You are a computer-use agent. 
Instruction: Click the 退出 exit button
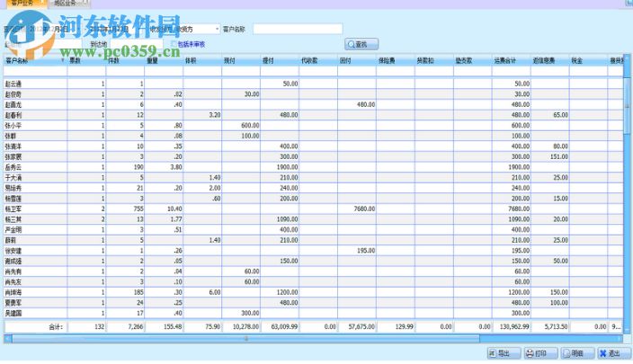click(x=614, y=353)
